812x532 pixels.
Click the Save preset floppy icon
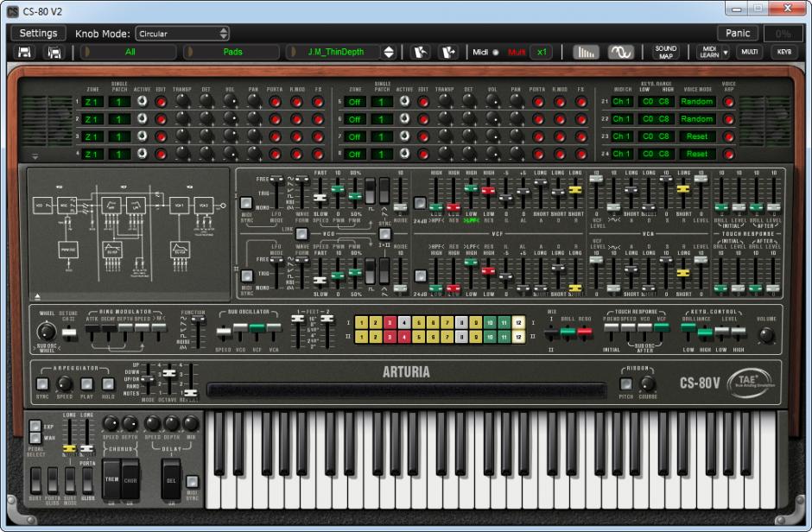[x=24, y=53]
